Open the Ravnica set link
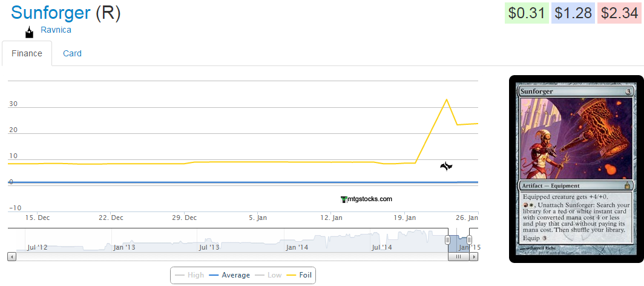Viewport: 644px width, 286px height. (x=56, y=29)
